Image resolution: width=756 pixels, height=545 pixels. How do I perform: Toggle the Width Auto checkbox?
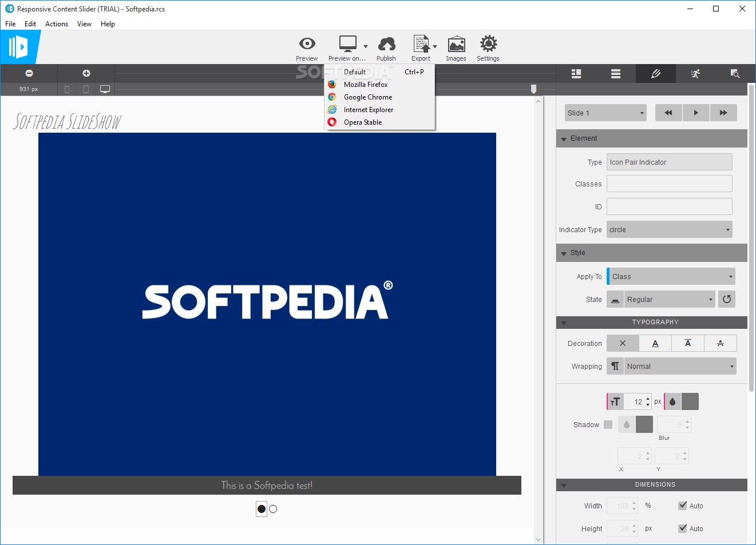682,506
